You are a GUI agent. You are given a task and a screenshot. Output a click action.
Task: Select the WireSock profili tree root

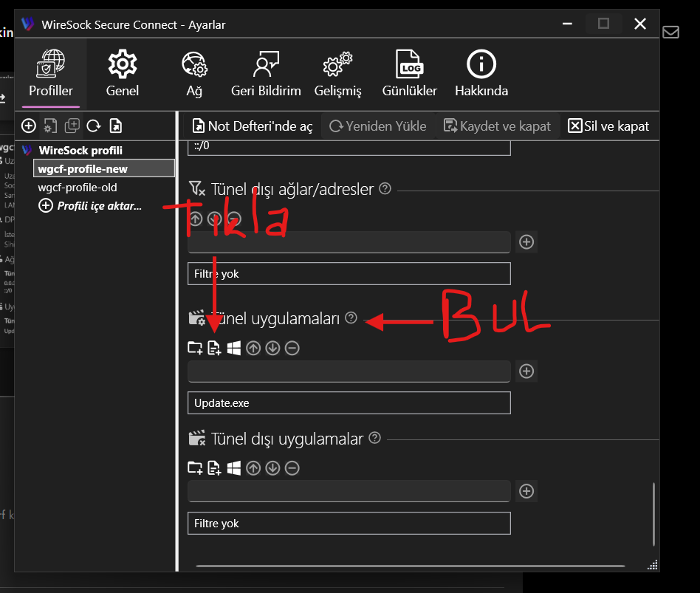pos(80,151)
